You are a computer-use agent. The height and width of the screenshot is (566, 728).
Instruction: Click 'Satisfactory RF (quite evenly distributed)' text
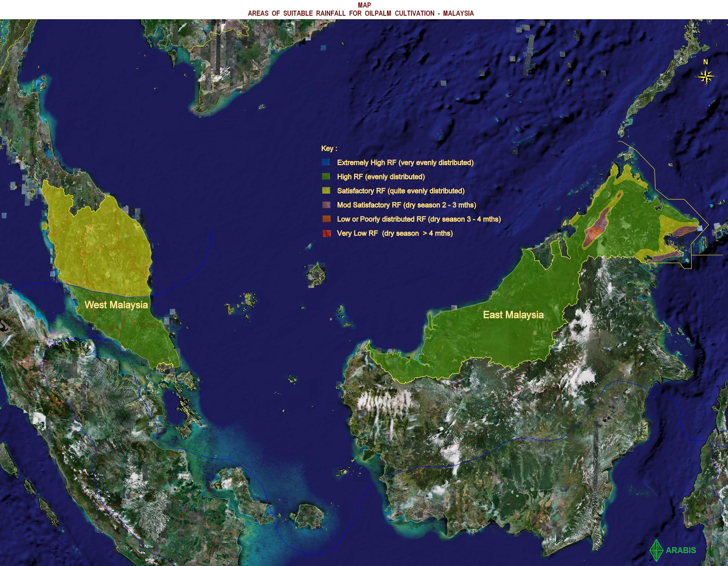(x=401, y=191)
